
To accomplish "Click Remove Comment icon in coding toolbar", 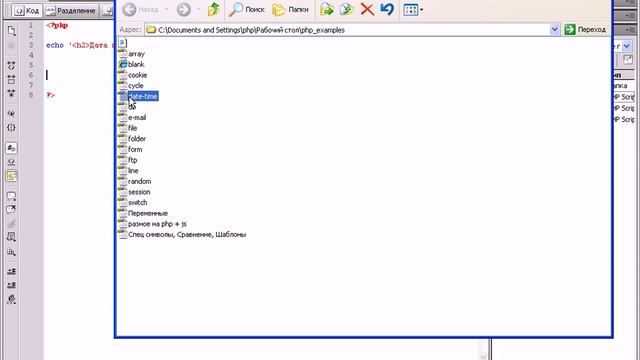I will click(11, 210).
